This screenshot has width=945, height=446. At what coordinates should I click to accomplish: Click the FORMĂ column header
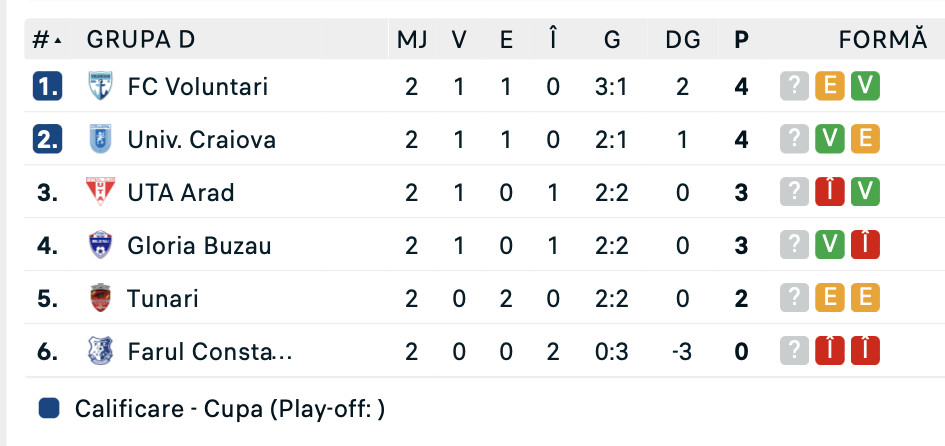pos(883,40)
